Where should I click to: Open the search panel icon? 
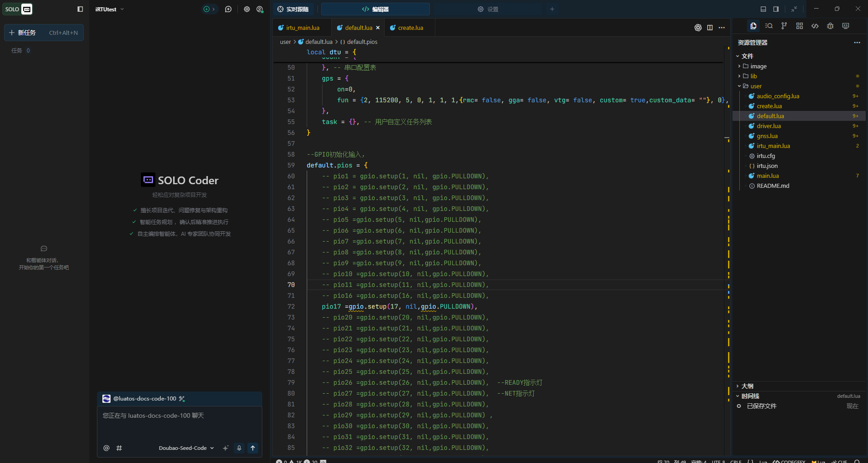click(769, 26)
